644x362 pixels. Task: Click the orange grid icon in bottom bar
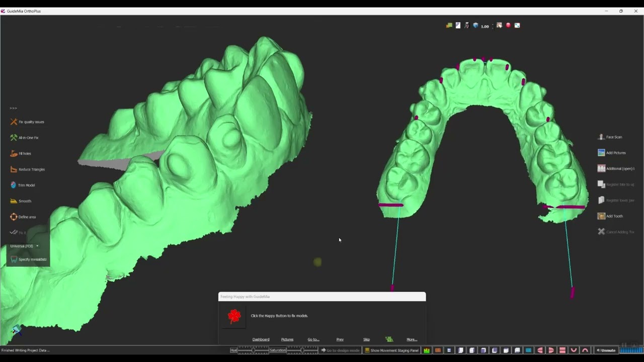point(438,350)
